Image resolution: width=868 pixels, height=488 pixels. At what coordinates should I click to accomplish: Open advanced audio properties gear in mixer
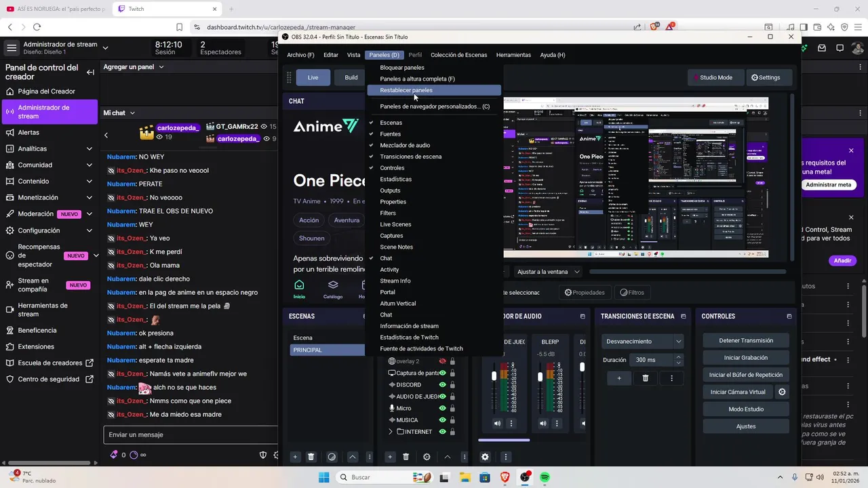click(x=485, y=457)
